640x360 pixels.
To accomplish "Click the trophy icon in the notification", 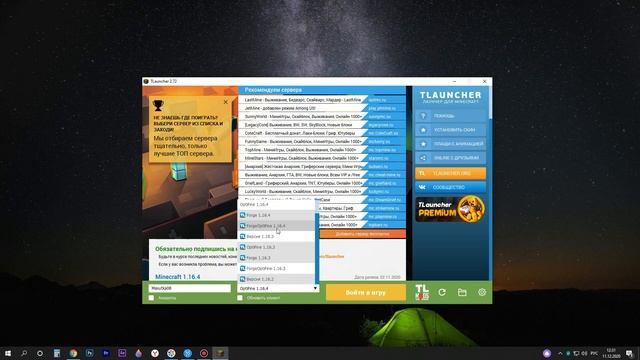I will point(158,106).
